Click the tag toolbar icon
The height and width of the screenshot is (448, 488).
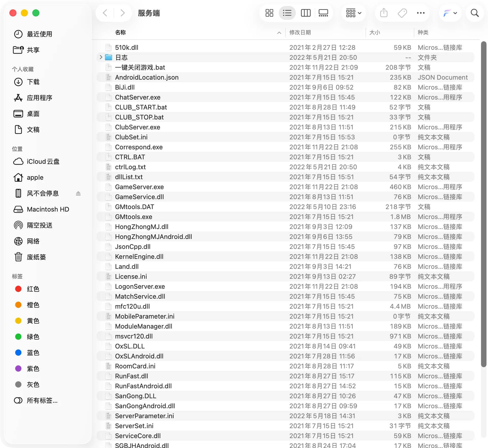click(x=402, y=13)
